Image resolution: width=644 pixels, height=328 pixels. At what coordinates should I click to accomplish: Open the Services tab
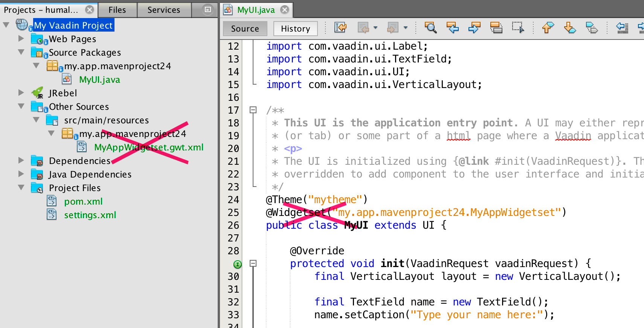pos(164,10)
